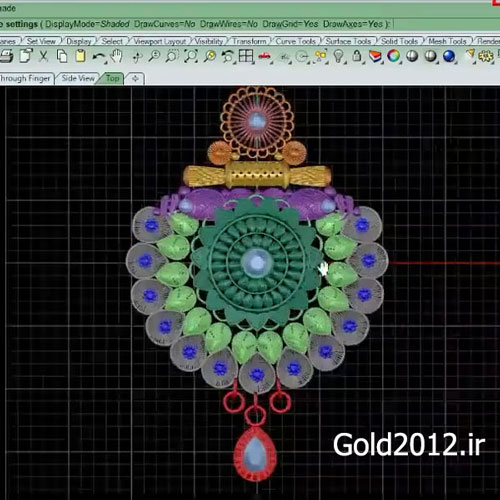Click the first gray sphere Shade icon
500x500 pixels.
[x=412, y=56]
